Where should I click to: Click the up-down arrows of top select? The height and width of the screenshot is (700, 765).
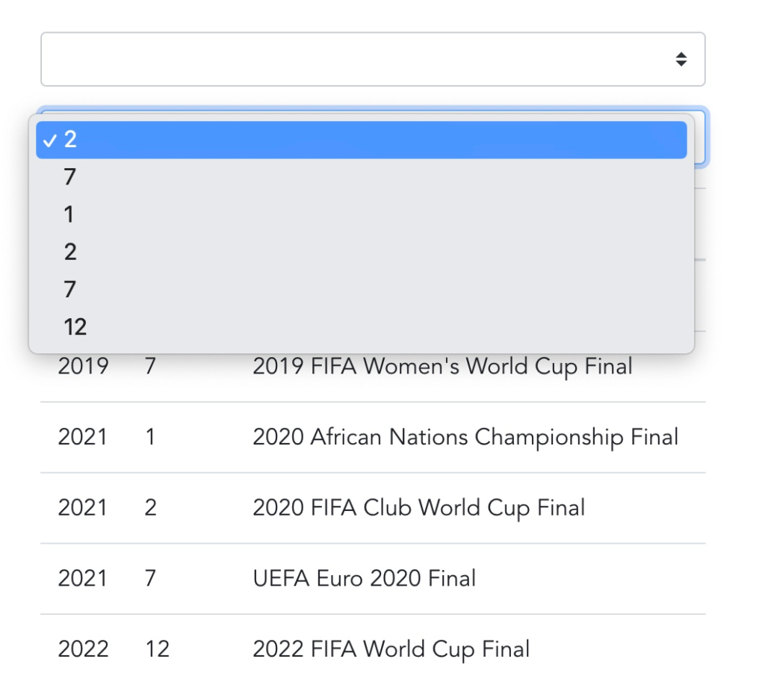tap(681, 59)
